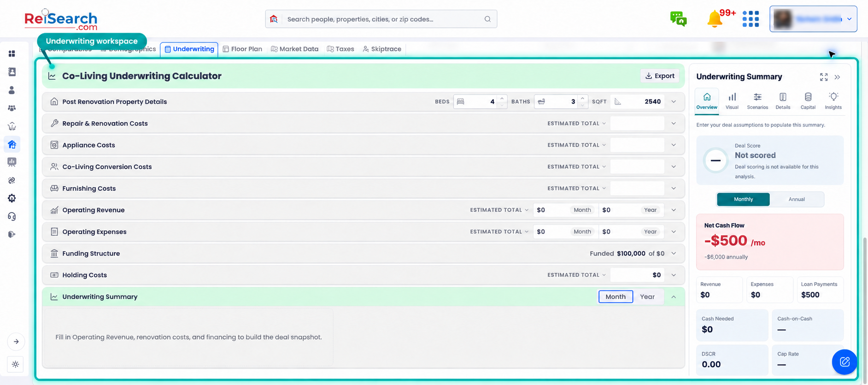Click the main search input field

coord(381,19)
